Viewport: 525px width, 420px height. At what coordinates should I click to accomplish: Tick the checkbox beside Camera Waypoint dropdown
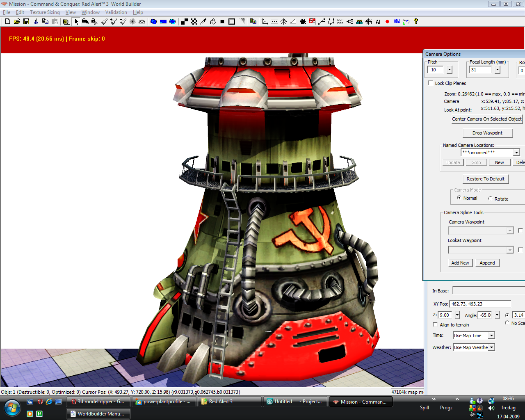520,231
